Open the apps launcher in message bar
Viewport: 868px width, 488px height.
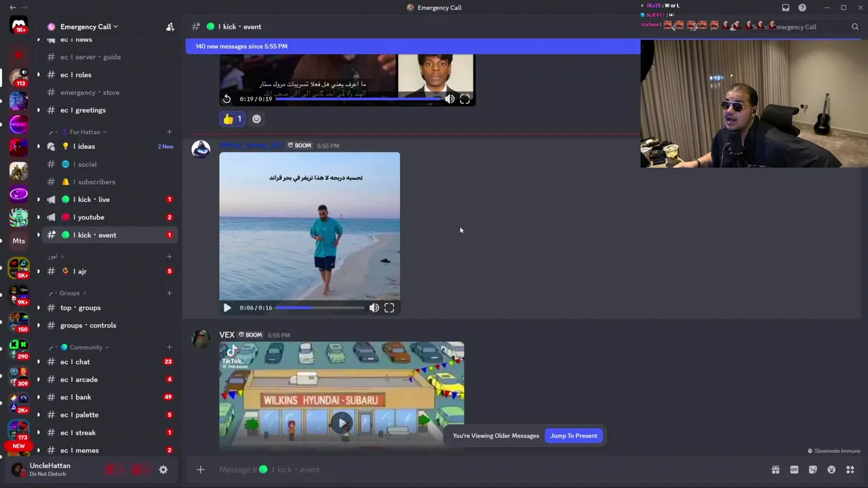point(850,470)
